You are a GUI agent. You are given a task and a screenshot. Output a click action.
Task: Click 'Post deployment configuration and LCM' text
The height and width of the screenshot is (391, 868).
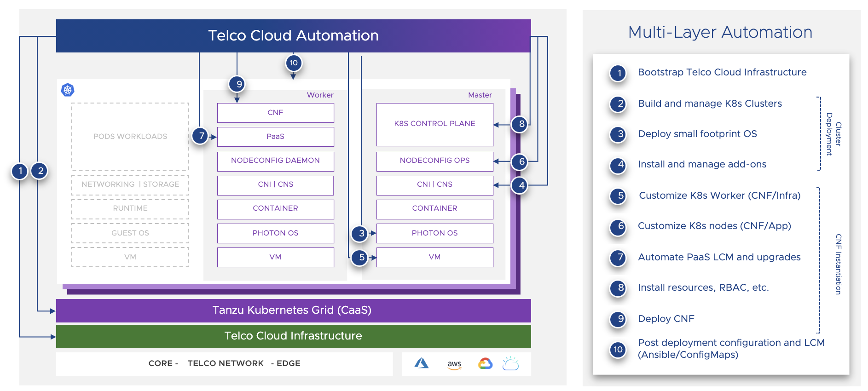coord(731,343)
